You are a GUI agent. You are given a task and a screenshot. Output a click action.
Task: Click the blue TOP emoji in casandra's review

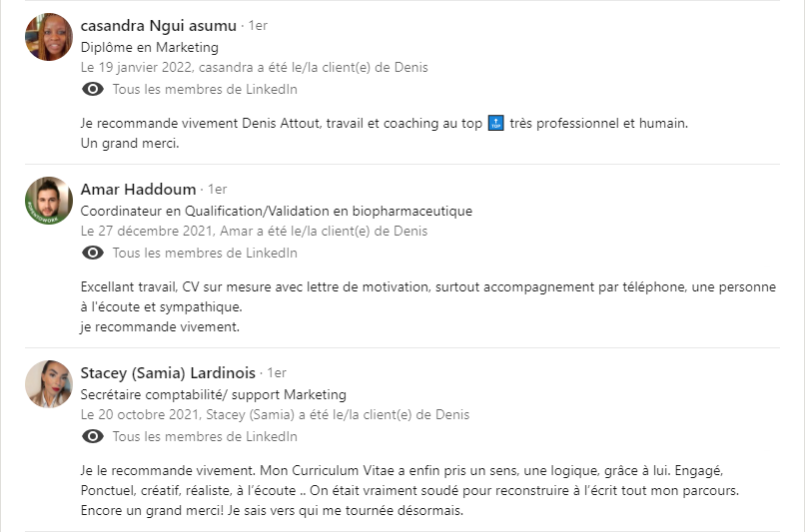pos(495,123)
